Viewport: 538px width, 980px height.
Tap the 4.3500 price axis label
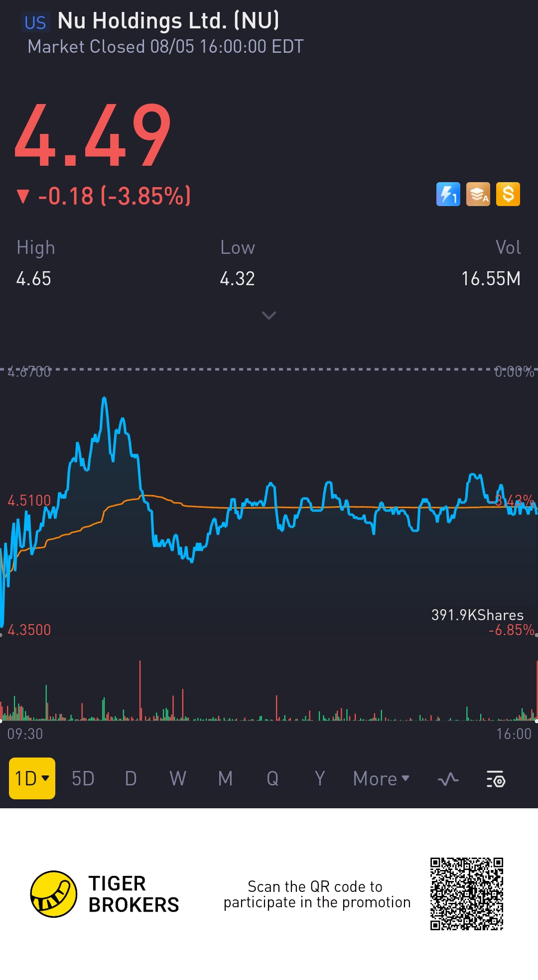tap(29, 630)
